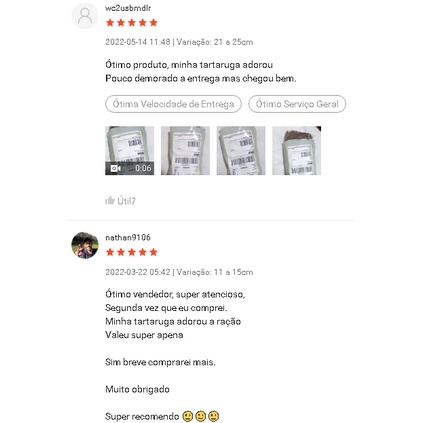Viewport: 423px width, 423px height.
Task: Open username wc2usbmdlr
Action: click(x=128, y=8)
